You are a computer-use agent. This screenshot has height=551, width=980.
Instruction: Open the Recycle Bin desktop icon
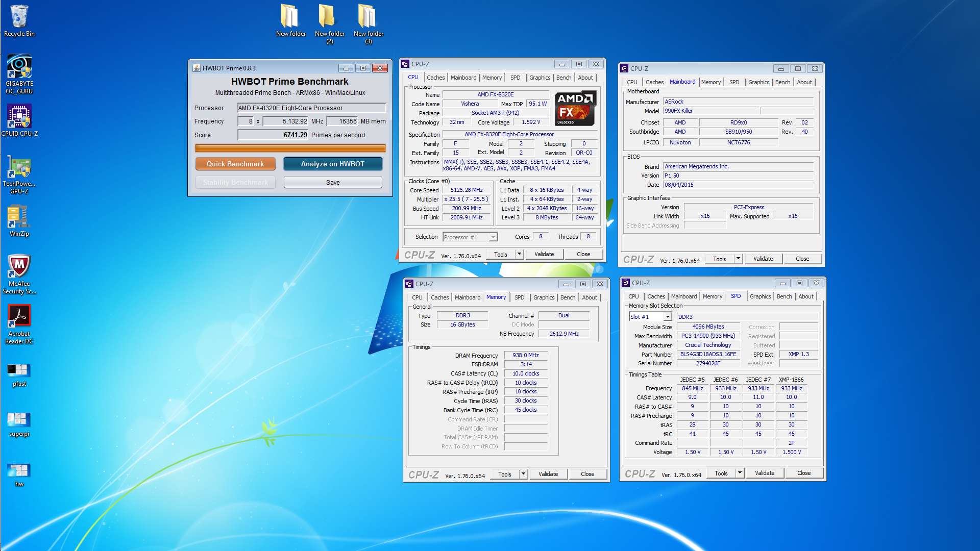(19, 20)
